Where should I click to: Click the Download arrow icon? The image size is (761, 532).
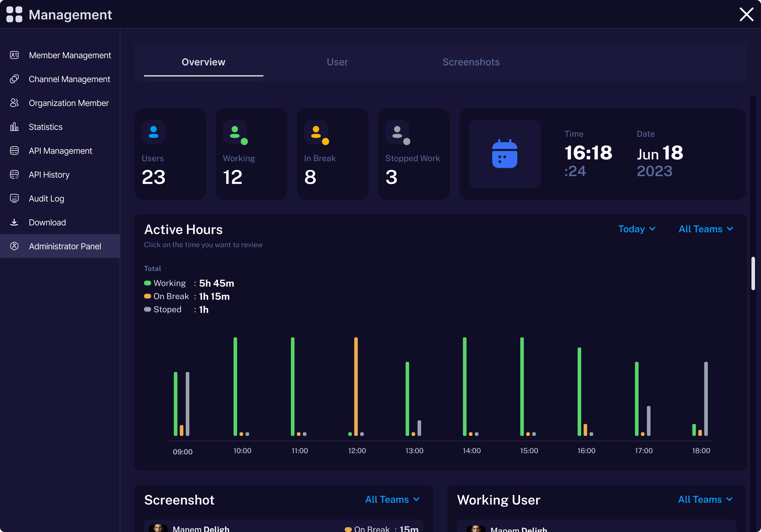click(x=14, y=222)
